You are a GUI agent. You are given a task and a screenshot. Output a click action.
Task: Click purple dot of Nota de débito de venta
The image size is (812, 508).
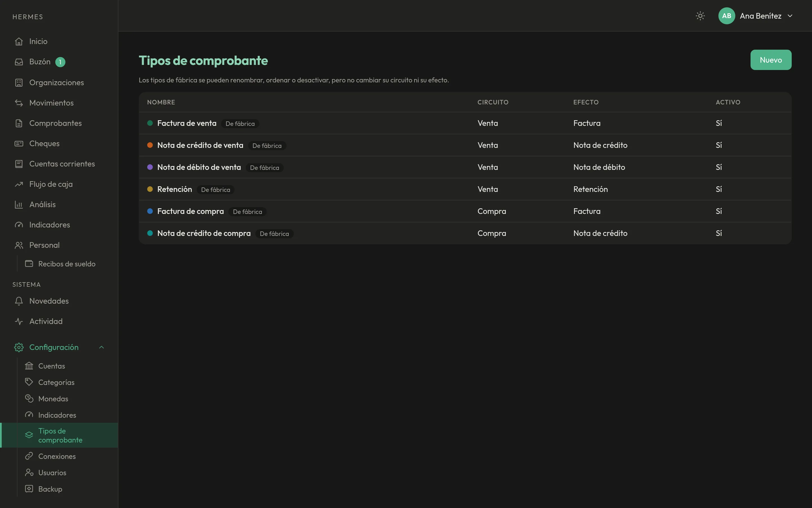150,167
